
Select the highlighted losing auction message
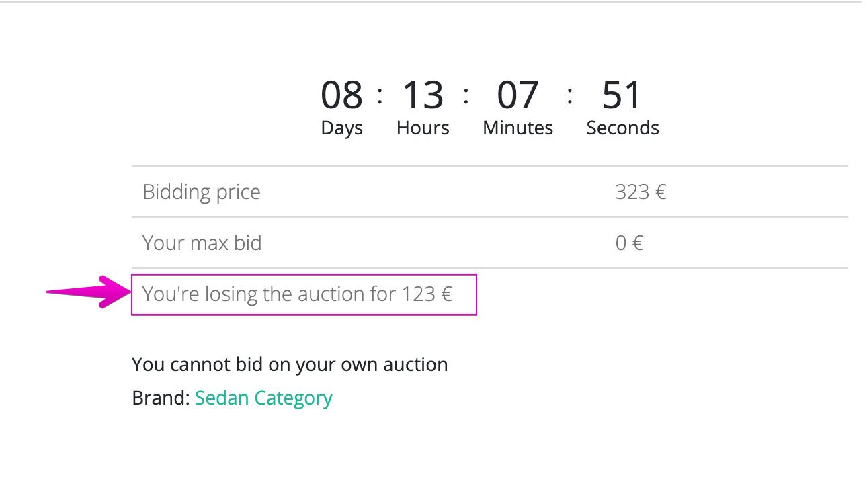[297, 294]
